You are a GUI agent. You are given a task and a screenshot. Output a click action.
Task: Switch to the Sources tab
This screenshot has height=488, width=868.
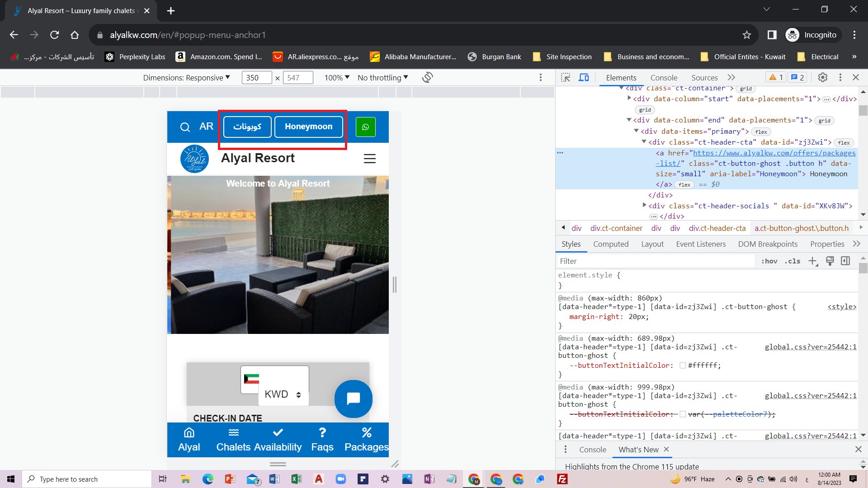pos(704,78)
